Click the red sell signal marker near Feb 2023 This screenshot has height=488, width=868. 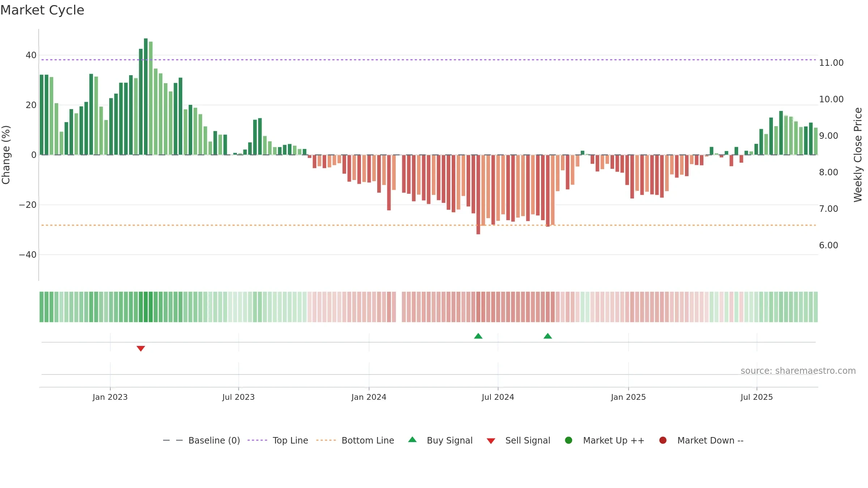(141, 348)
